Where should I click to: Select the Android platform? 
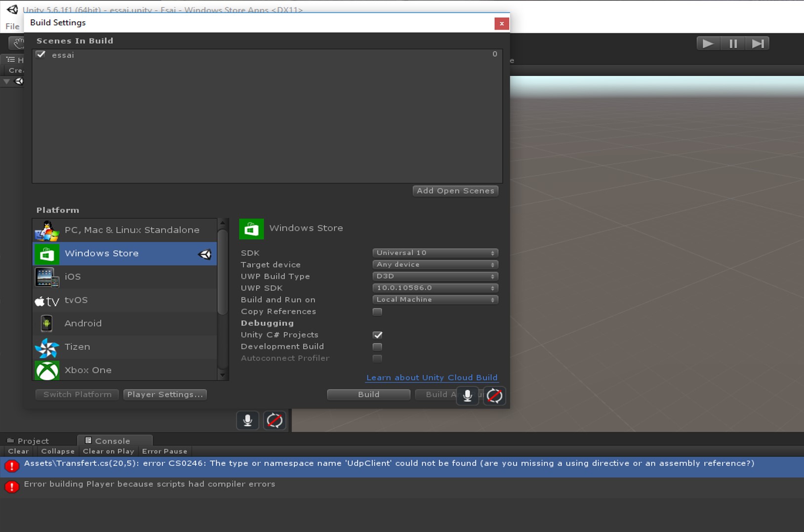[x=125, y=324]
